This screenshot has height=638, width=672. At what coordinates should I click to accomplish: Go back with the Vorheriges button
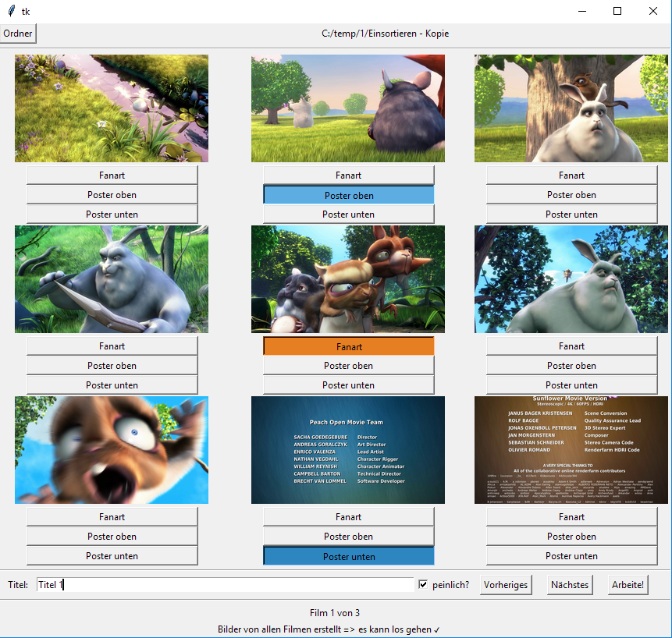pyautogui.click(x=506, y=584)
